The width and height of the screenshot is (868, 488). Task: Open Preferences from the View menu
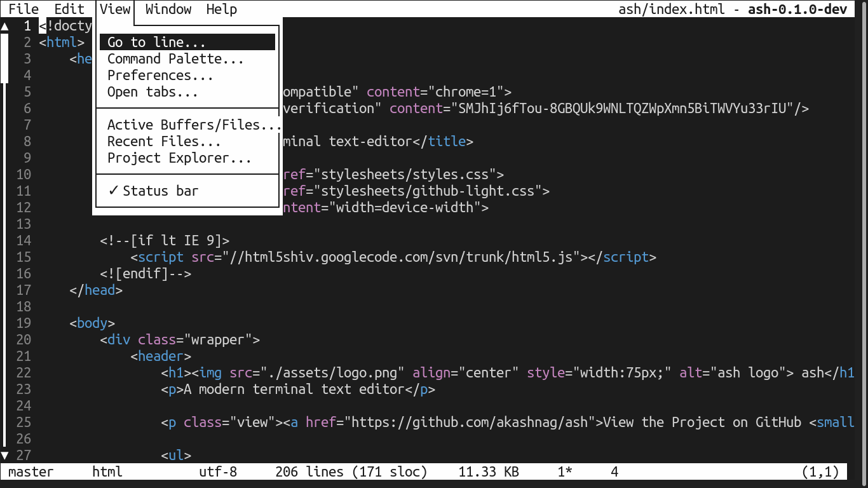click(x=159, y=75)
